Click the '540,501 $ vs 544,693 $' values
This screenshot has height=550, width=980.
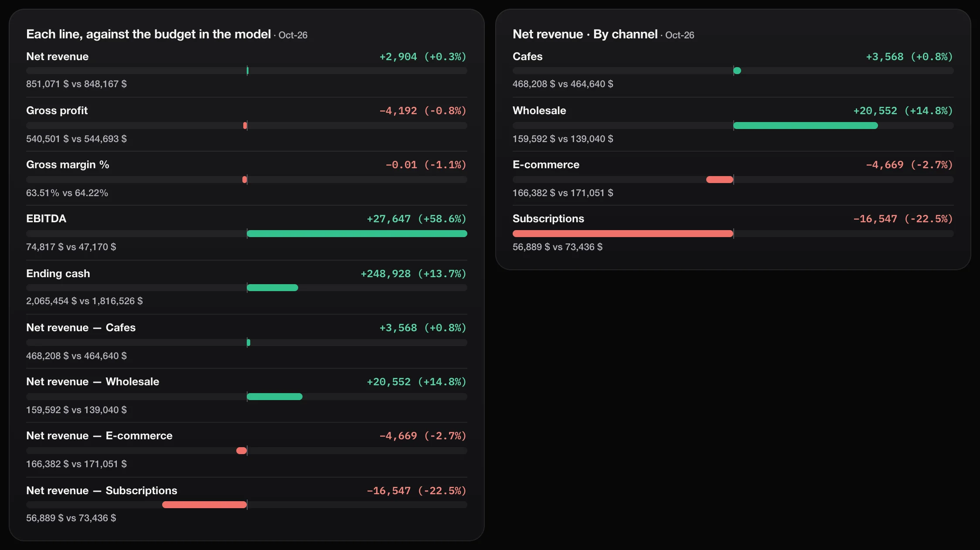pos(76,139)
